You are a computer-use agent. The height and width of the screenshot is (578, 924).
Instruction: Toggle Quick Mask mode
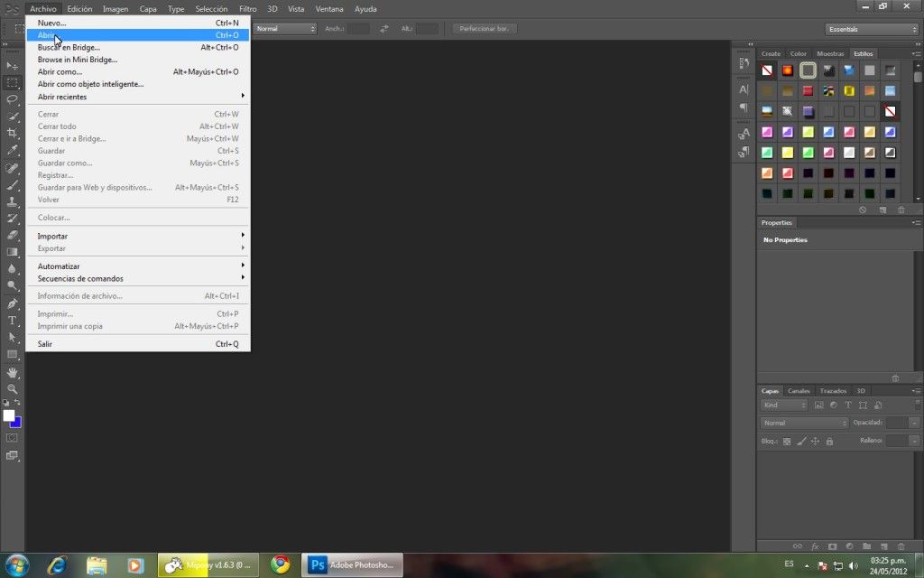[x=12, y=438]
